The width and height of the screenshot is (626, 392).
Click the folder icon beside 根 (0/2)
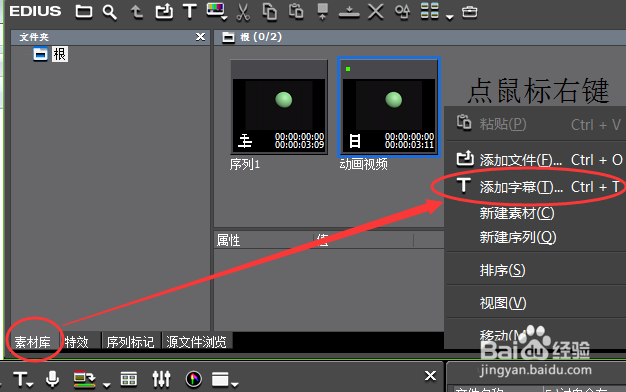[x=228, y=37]
